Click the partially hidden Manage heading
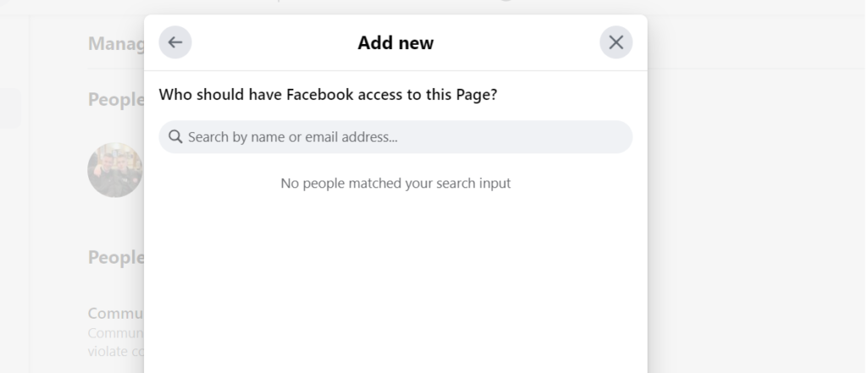This screenshot has height=373, width=868. [115, 44]
